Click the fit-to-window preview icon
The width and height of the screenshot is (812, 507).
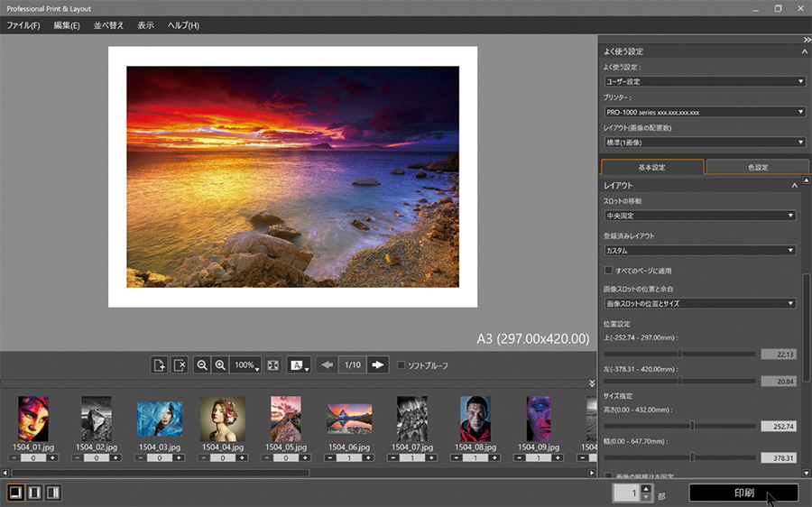point(273,365)
